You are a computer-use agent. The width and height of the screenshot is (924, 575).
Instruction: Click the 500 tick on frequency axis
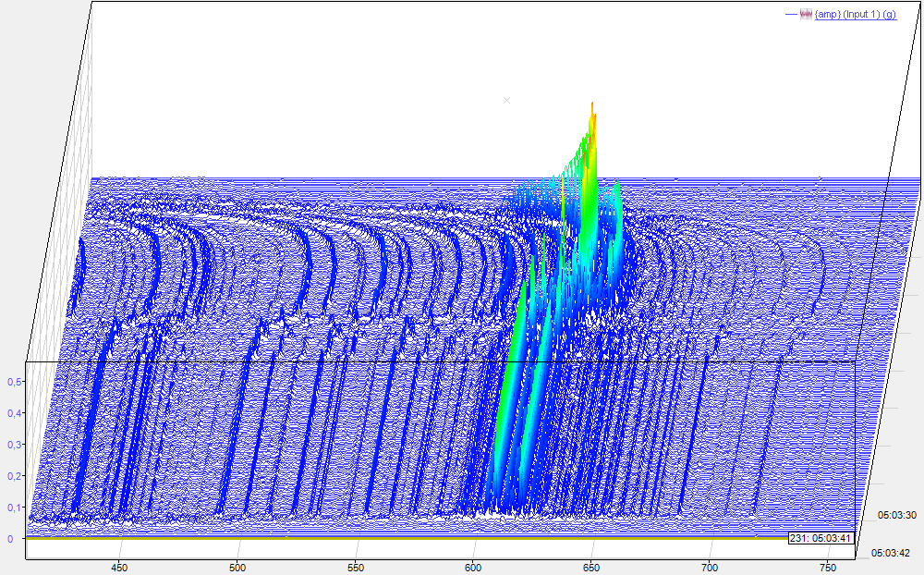(237, 568)
